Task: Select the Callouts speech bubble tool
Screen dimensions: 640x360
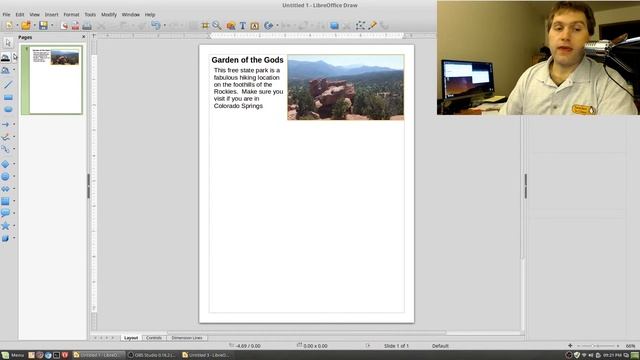Action: click(5, 213)
